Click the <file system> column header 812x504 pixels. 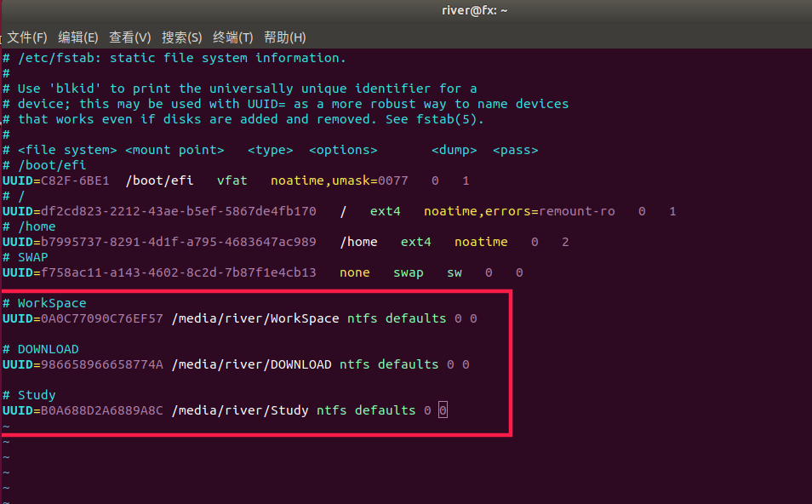coord(67,150)
